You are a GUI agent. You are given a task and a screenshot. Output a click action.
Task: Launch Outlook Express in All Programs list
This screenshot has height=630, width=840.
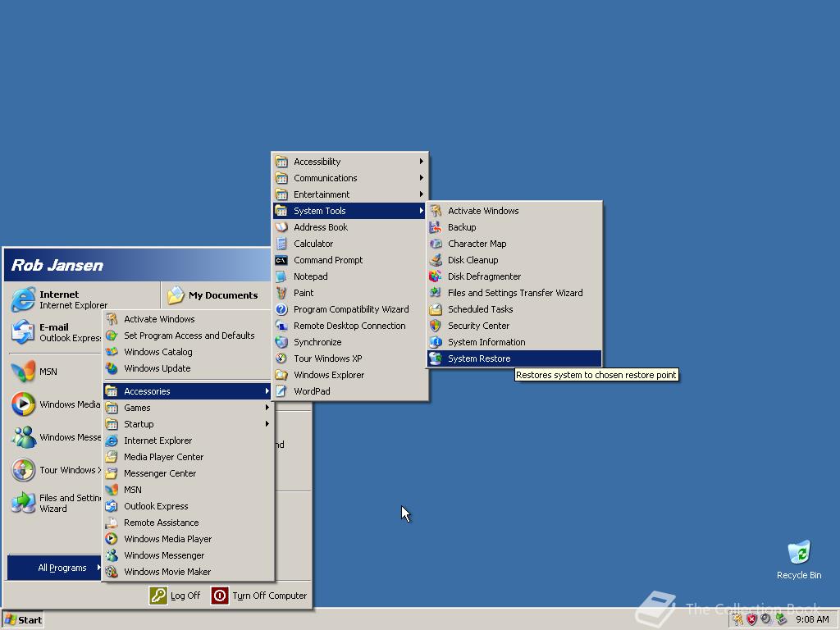click(188, 506)
